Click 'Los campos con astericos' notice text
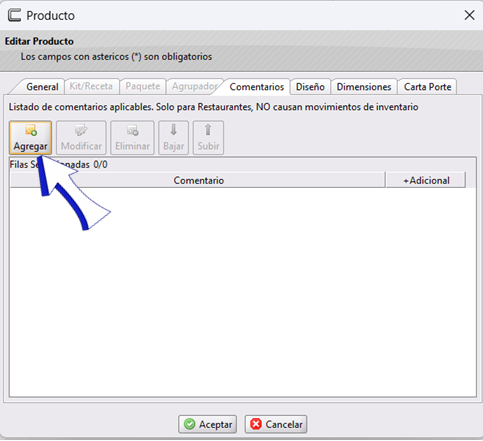Viewport: 483px width, 441px height. coord(116,57)
